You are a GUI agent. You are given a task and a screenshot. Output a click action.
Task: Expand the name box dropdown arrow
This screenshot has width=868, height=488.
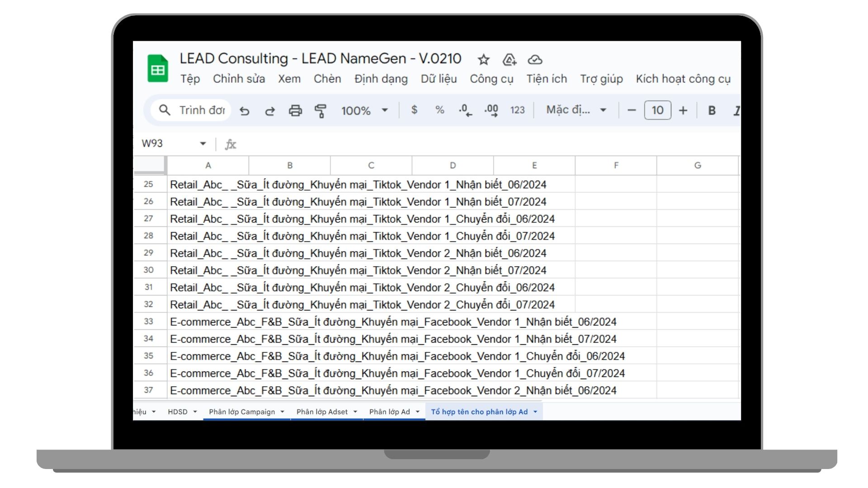[203, 144]
